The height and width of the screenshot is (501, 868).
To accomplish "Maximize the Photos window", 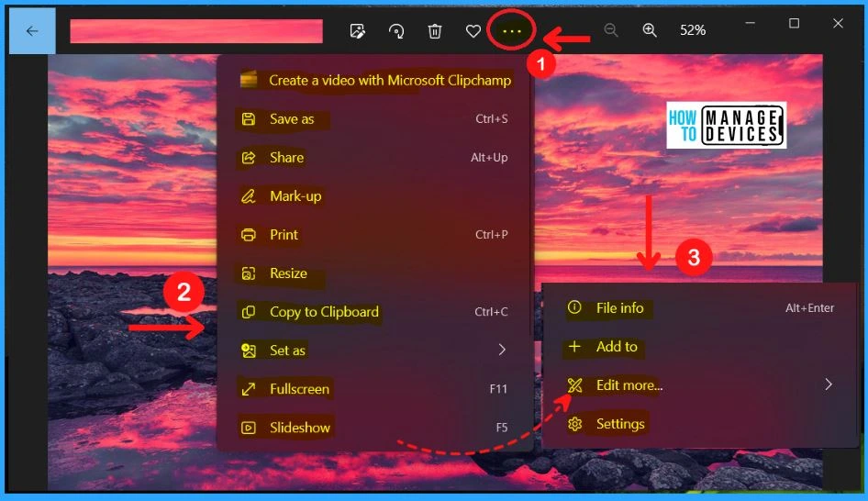I will 794,23.
